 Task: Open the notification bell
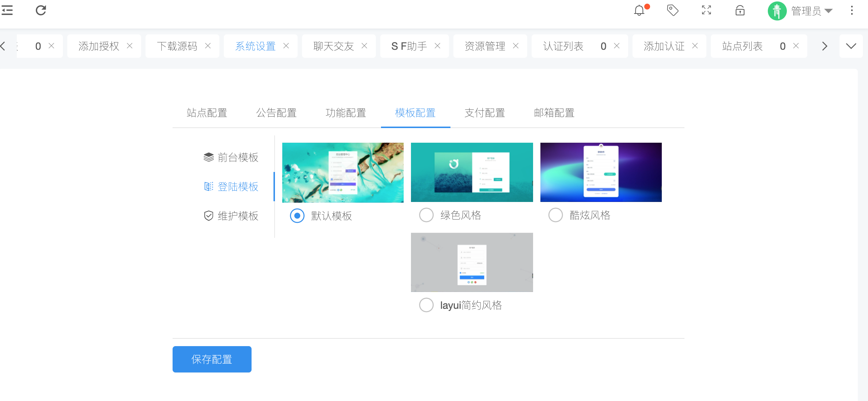pos(639,10)
